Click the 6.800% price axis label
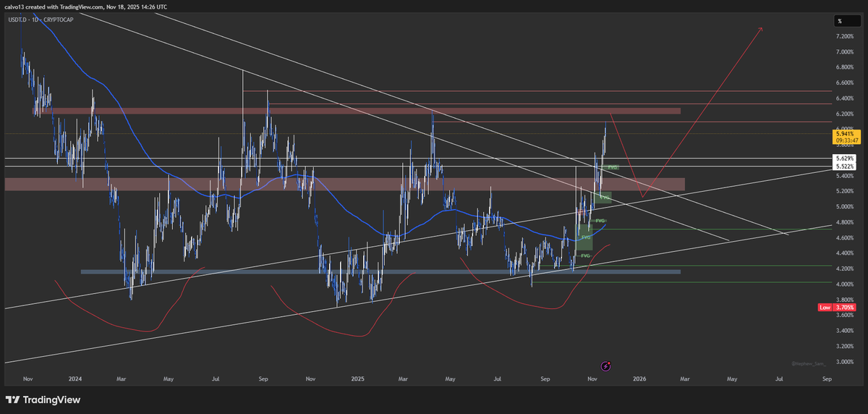This screenshot has height=414, width=868. point(844,67)
